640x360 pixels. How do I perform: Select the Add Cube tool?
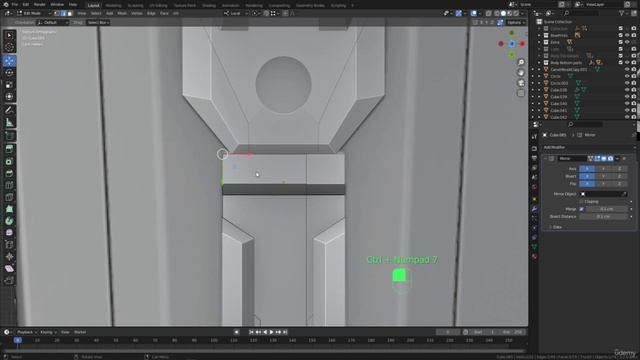[9, 136]
